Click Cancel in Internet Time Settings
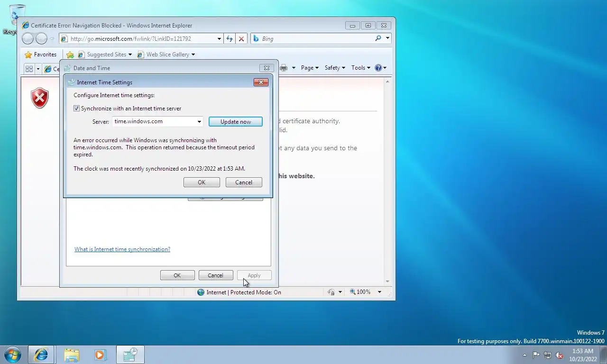 coord(244,182)
